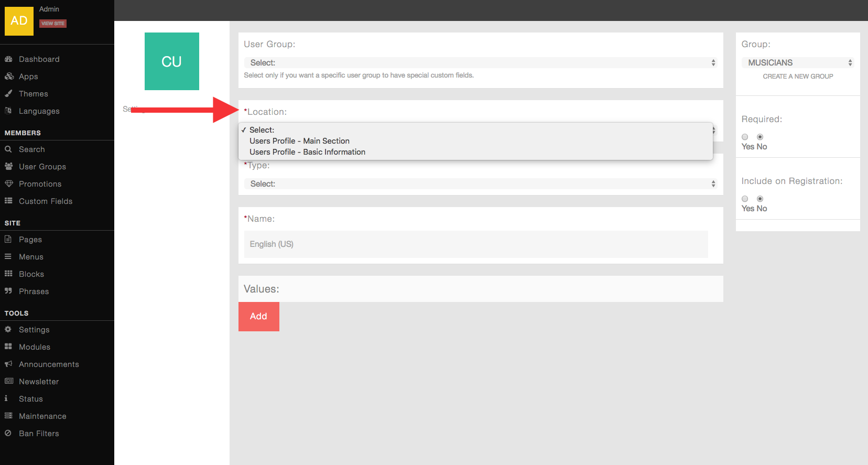
Task: Open Dashboard in the sidebar
Action: point(39,59)
